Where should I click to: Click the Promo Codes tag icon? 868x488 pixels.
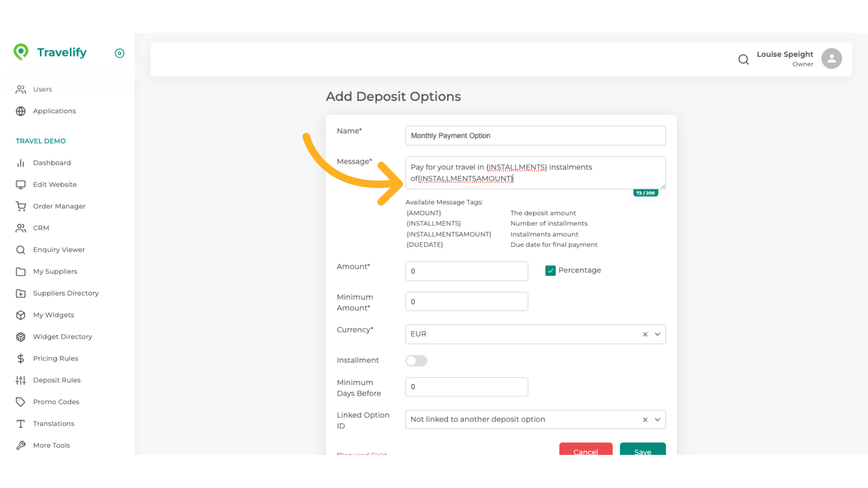21,402
